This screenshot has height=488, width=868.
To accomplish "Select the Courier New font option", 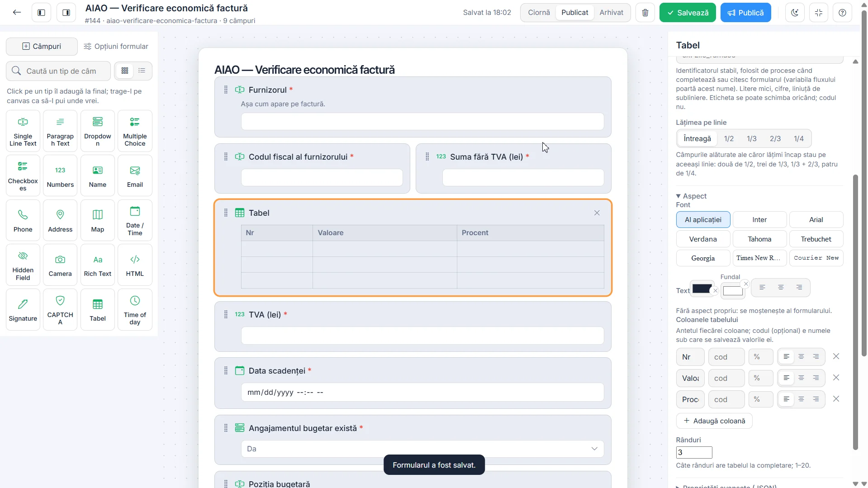I will [816, 258].
